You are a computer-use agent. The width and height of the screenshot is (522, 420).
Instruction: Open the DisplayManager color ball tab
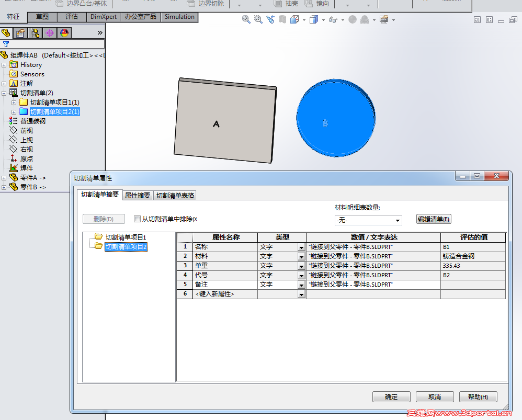(x=64, y=33)
